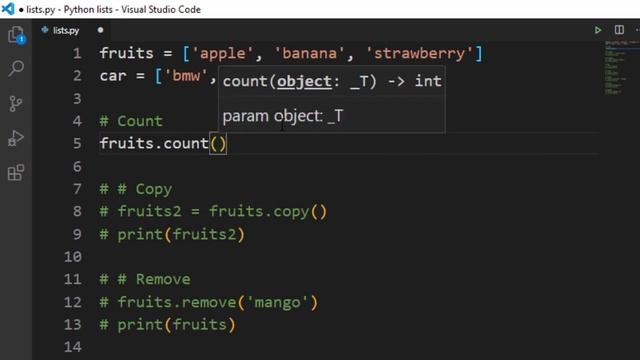Click the '# Count' comment line

tap(131, 121)
